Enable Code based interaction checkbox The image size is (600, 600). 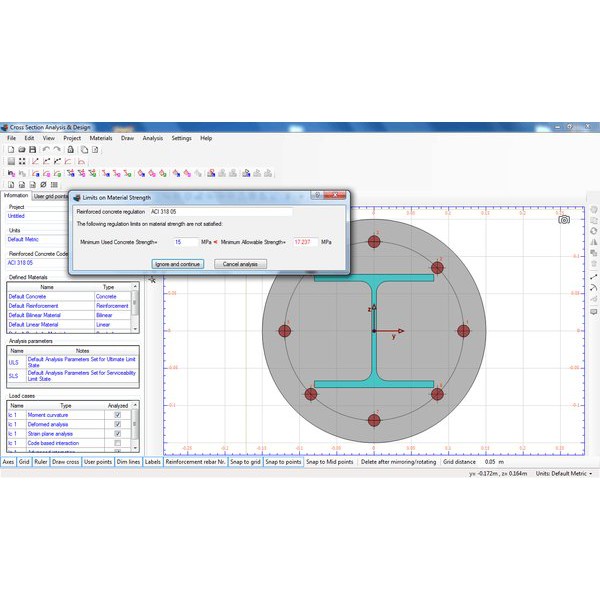pyautogui.click(x=118, y=443)
